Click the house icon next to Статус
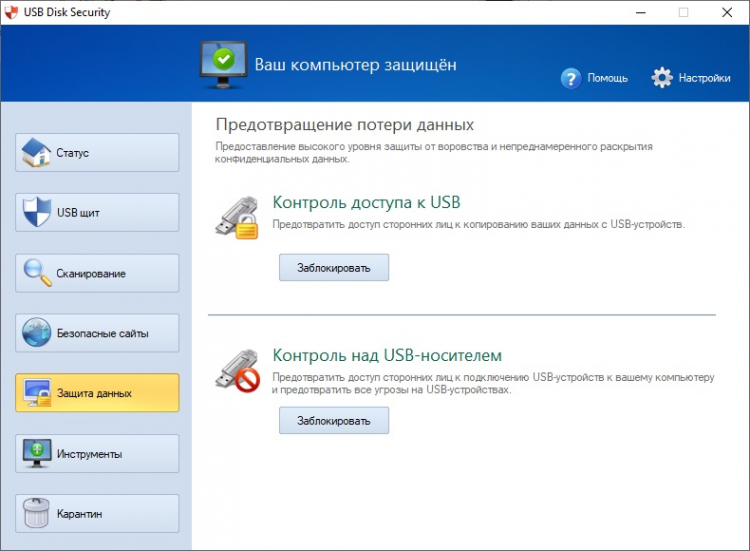 [x=36, y=153]
